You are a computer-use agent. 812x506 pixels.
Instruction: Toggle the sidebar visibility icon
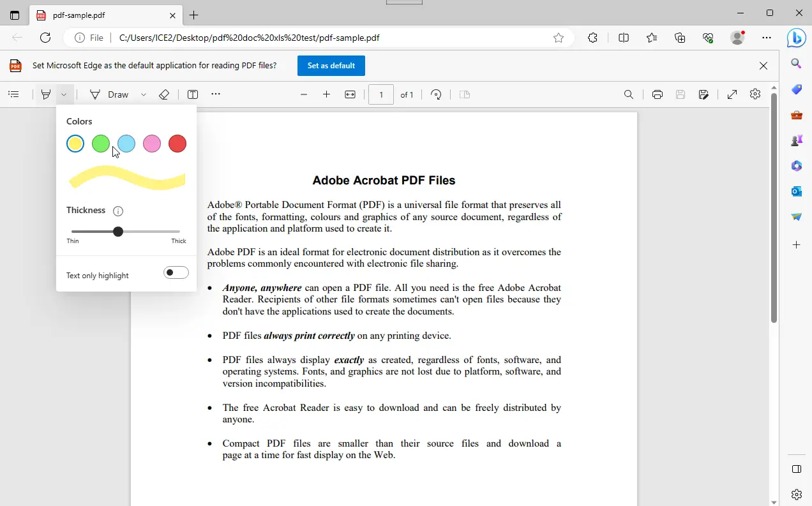point(797,469)
